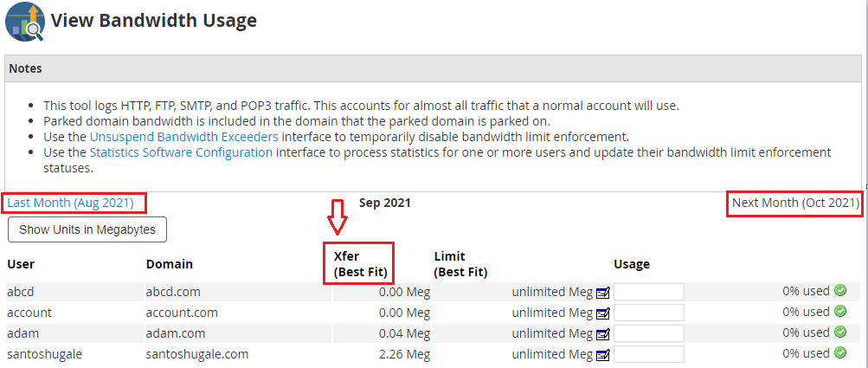Click the account usage bar
868x368 pixels.
click(x=649, y=313)
